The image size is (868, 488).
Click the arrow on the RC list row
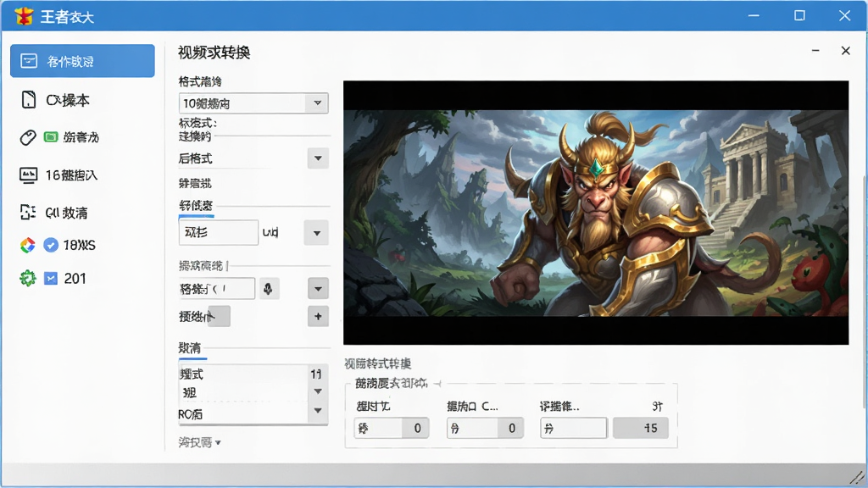tap(318, 411)
